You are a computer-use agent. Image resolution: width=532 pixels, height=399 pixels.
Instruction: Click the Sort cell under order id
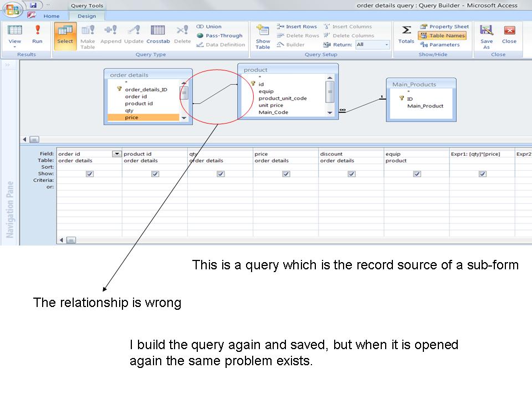[x=89, y=167]
